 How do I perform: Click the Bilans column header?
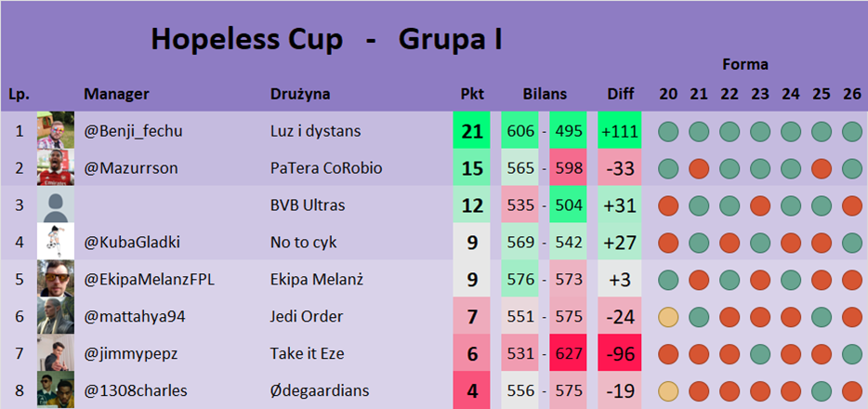click(x=545, y=94)
